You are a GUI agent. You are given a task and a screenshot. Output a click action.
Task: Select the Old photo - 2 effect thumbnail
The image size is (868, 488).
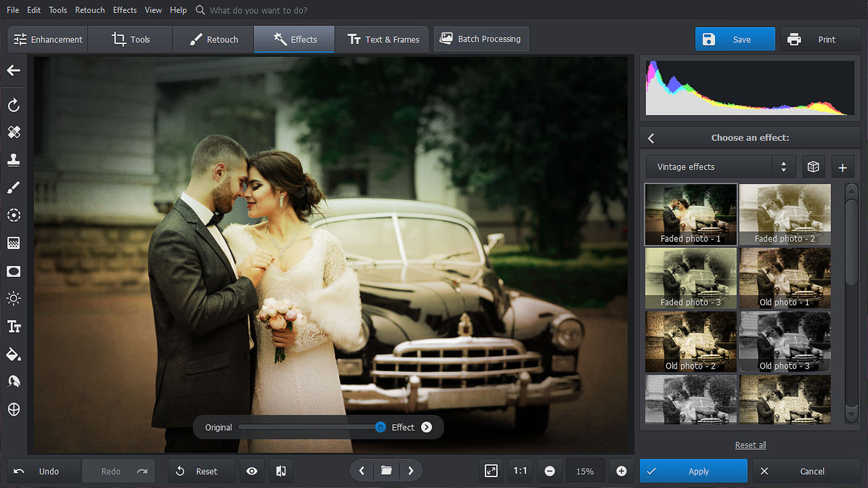tap(690, 341)
